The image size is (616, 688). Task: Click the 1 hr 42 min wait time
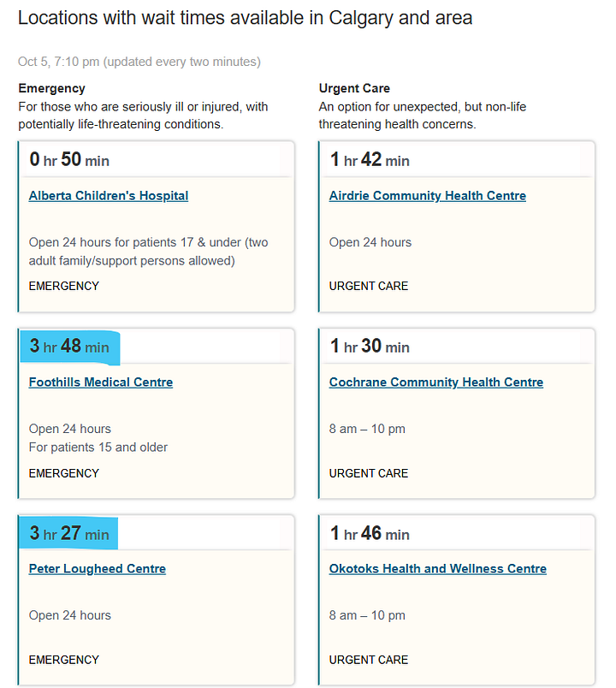pyautogui.click(x=370, y=160)
